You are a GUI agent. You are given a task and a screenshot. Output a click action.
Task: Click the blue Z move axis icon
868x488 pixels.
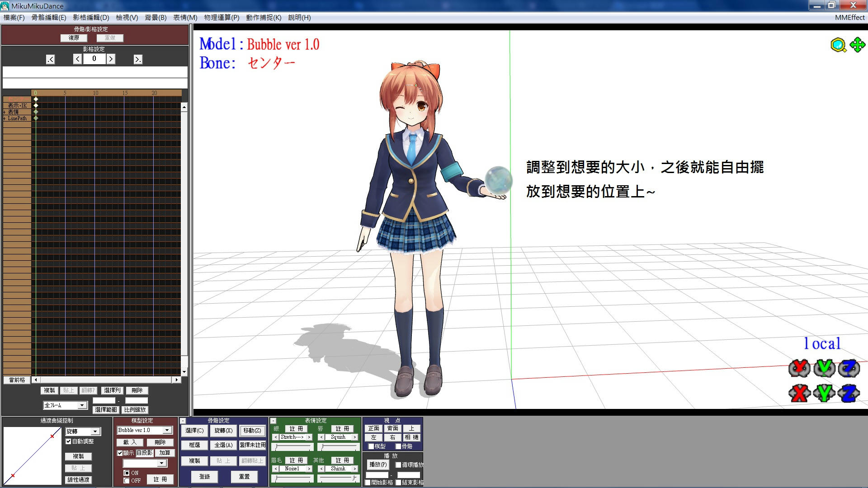(x=849, y=393)
